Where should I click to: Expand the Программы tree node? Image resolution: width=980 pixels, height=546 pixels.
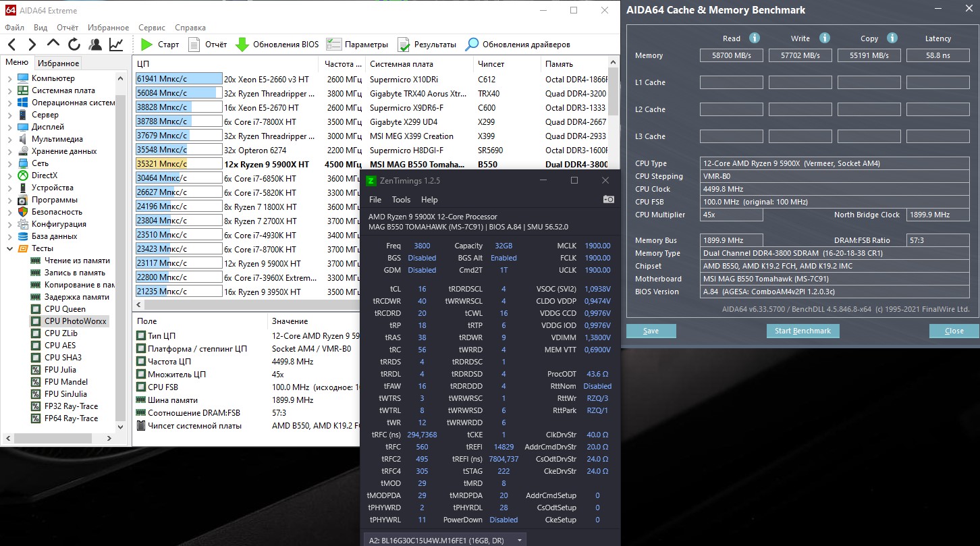pos(10,200)
